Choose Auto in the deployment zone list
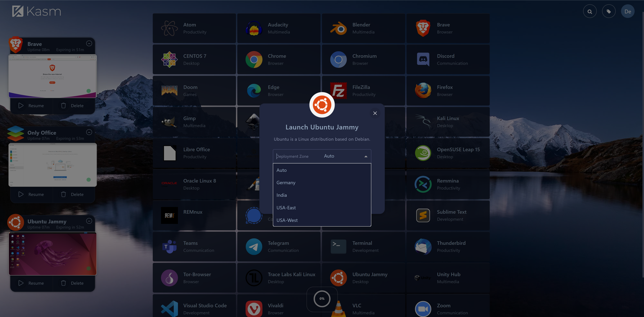The height and width of the screenshot is (317, 644). [322, 170]
